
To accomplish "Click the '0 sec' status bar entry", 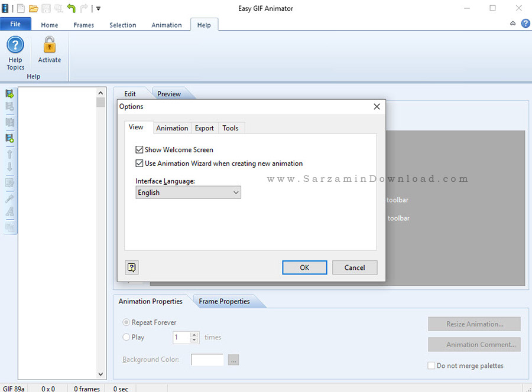I will [121, 388].
